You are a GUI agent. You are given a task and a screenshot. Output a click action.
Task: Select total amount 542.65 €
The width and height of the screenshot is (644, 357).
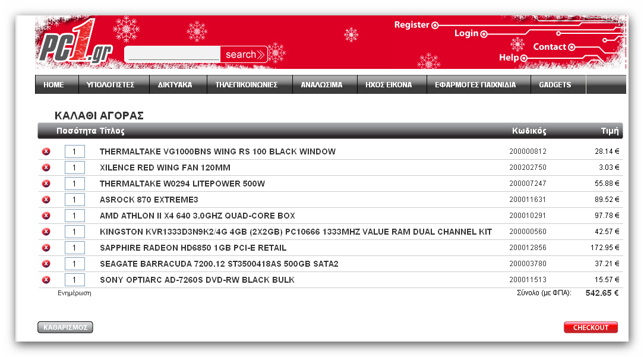pyautogui.click(x=602, y=293)
